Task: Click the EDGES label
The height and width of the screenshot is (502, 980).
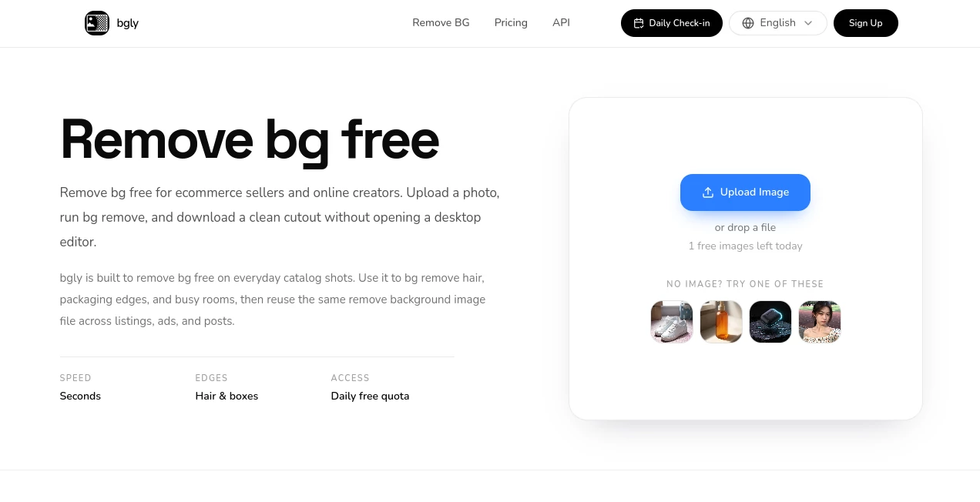Action: 211,378
